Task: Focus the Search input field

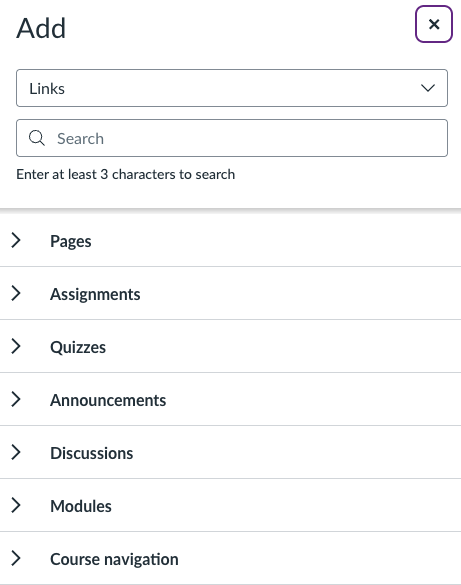Action: pos(232,138)
